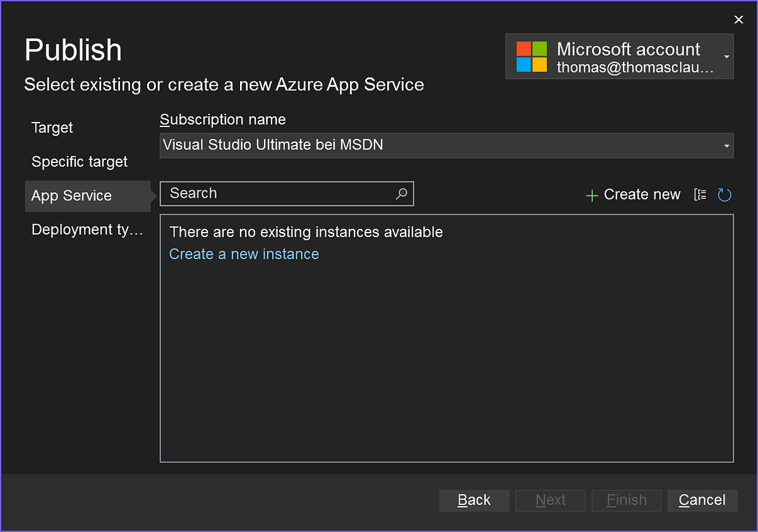Click the search magnifier icon

click(x=401, y=194)
